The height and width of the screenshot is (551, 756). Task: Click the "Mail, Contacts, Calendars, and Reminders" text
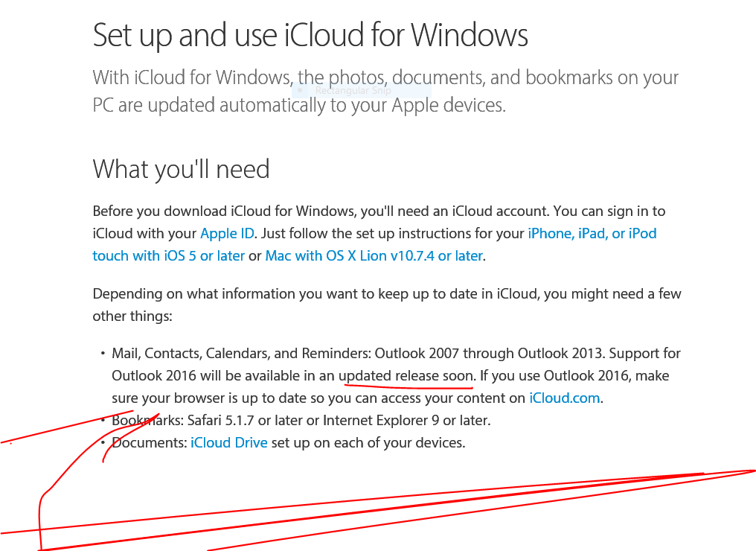(x=240, y=353)
